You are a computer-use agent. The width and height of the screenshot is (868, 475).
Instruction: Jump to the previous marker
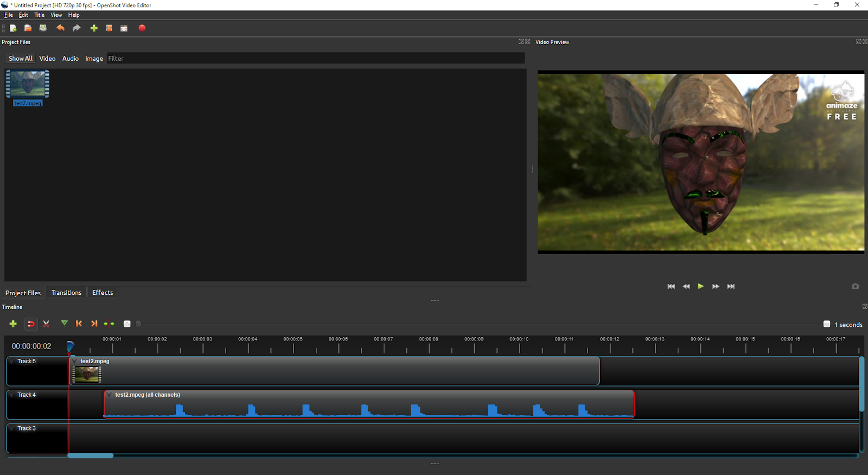(79, 324)
